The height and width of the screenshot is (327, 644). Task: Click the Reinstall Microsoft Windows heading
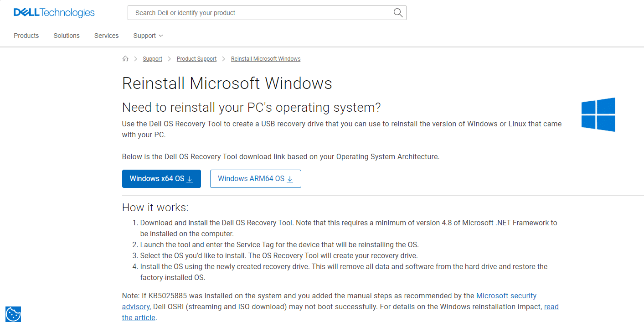[227, 83]
